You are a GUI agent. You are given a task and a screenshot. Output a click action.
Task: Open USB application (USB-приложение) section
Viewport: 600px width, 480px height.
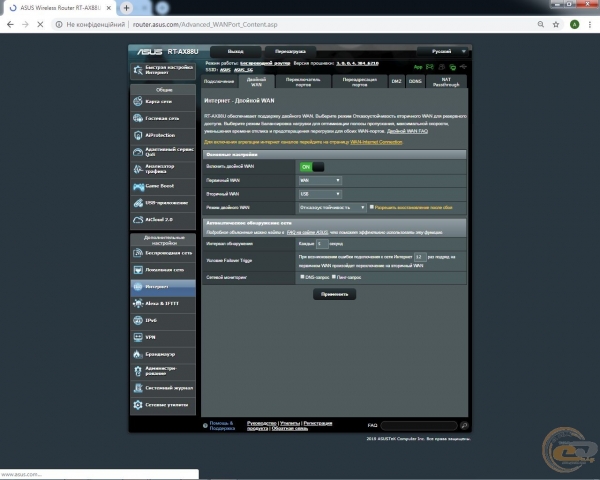163,202
